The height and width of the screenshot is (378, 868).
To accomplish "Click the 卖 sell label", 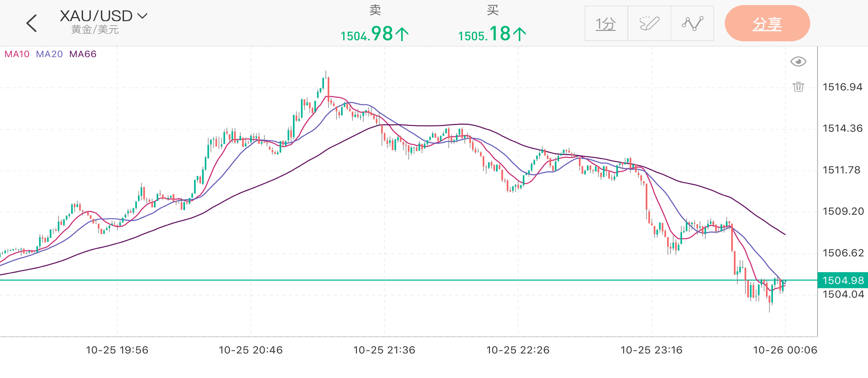I will point(375,10).
